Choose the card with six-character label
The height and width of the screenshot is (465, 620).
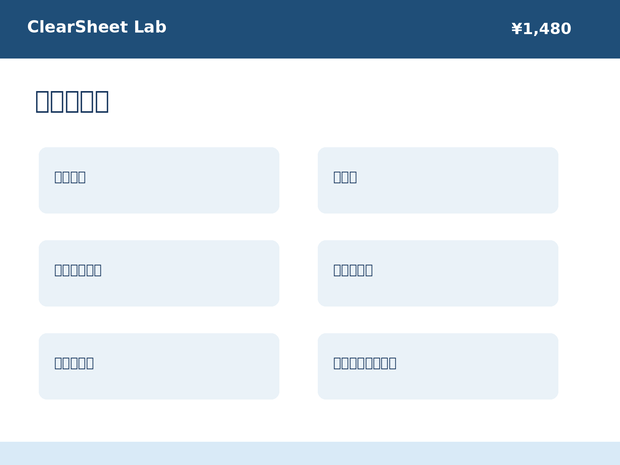[159, 273]
